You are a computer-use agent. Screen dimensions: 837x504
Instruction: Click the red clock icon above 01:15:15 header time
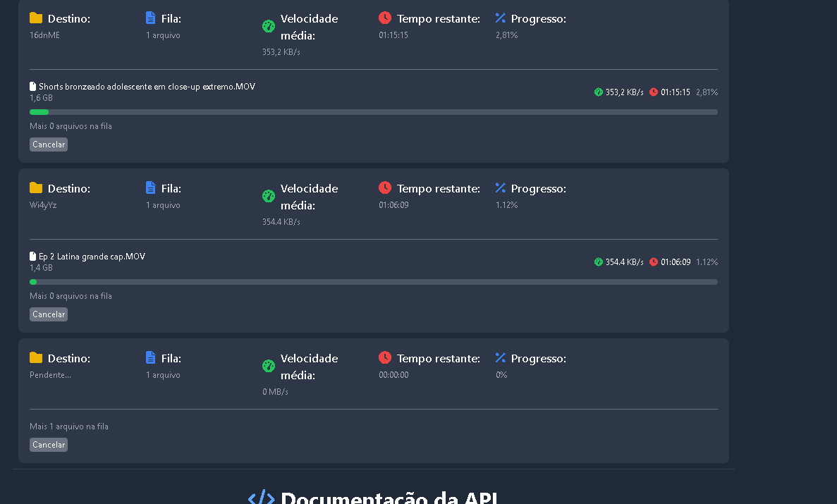coord(385,18)
